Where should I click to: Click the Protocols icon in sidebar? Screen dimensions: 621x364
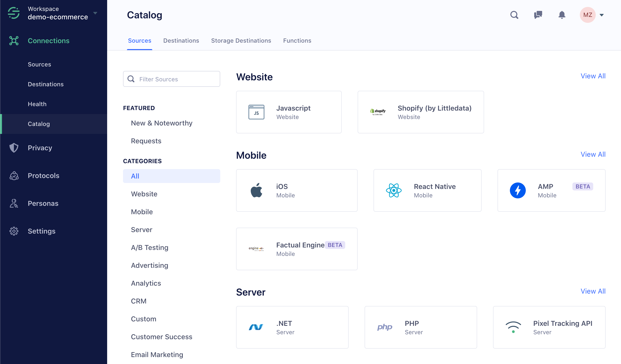tap(14, 176)
